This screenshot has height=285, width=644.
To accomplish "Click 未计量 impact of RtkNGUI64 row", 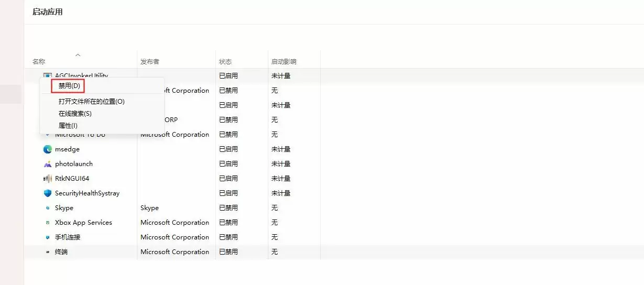I will [x=281, y=179].
